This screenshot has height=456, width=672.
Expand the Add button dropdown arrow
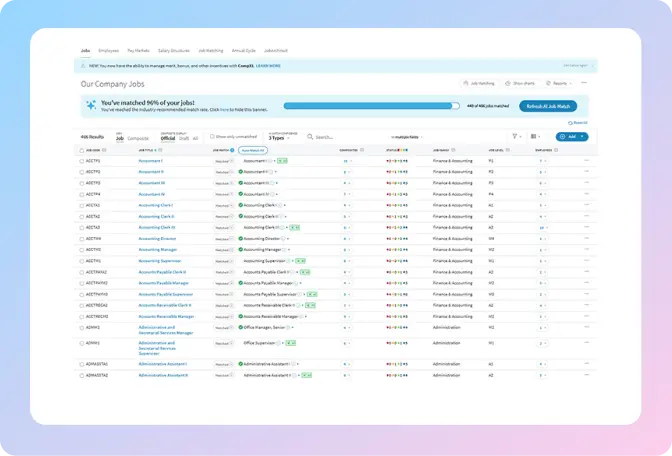coord(584,136)
